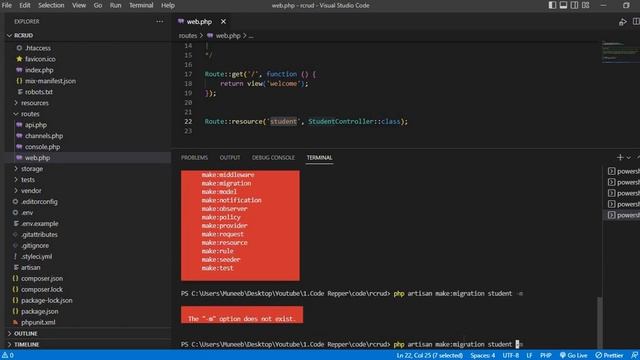Switch to the OUTPUT panel tab
Viewport: 640px width, 360px height.
pyautogui.click(x=230, y=158)
